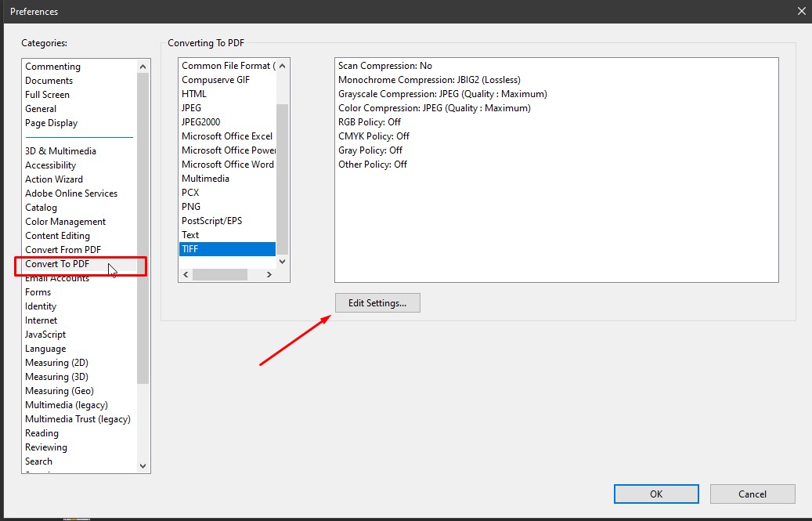Click the Edit Settings button

click(377, 303)
